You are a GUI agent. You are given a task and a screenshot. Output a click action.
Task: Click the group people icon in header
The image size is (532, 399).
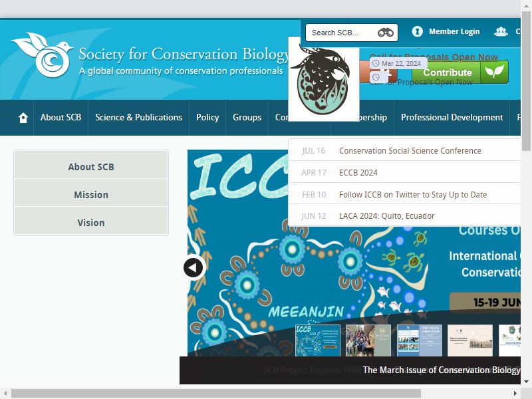(501, 31)
